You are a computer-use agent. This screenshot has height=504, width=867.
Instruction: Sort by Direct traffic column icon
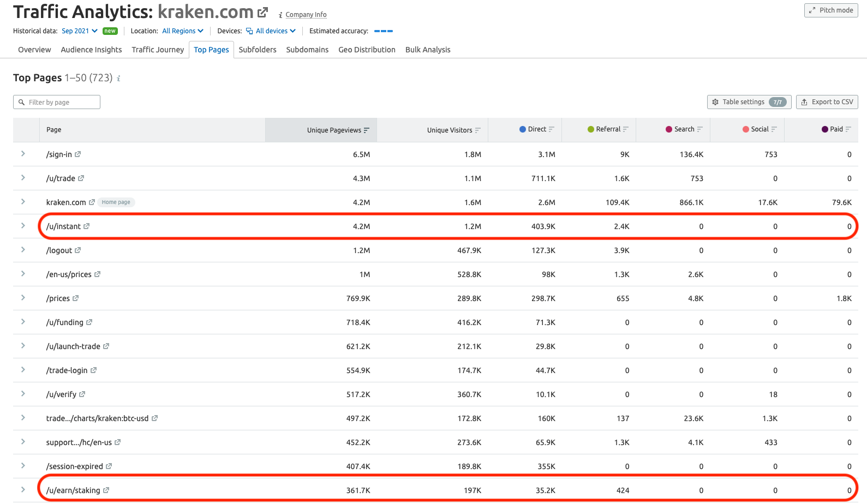552,129
